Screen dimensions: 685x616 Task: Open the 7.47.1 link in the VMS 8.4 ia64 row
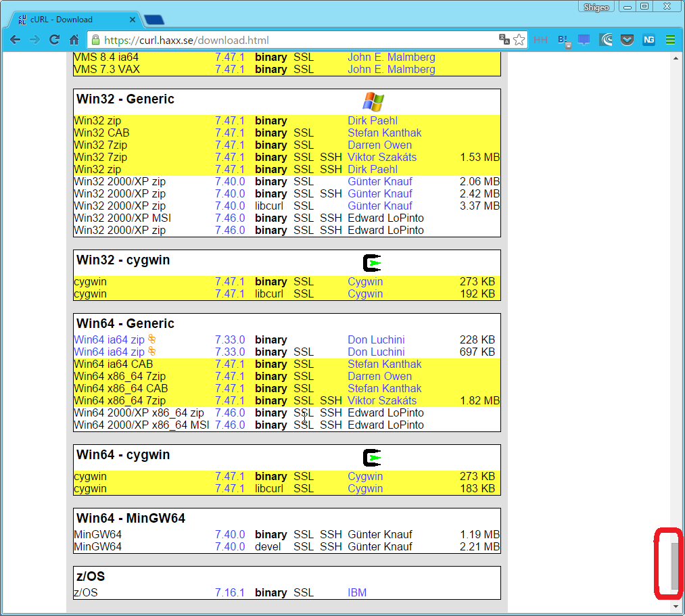pyautogui.click(x=230, y=57)
